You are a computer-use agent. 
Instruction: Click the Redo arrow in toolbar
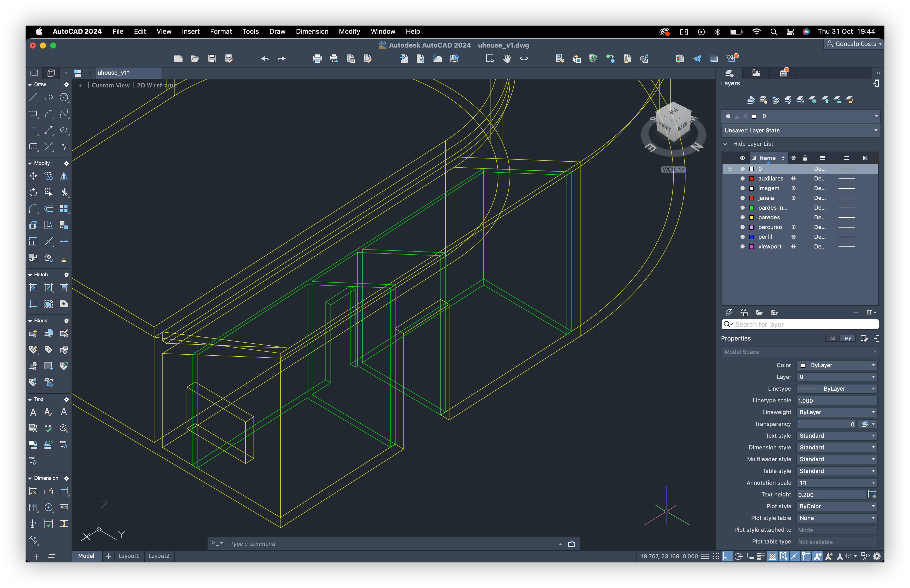[282, 59]
